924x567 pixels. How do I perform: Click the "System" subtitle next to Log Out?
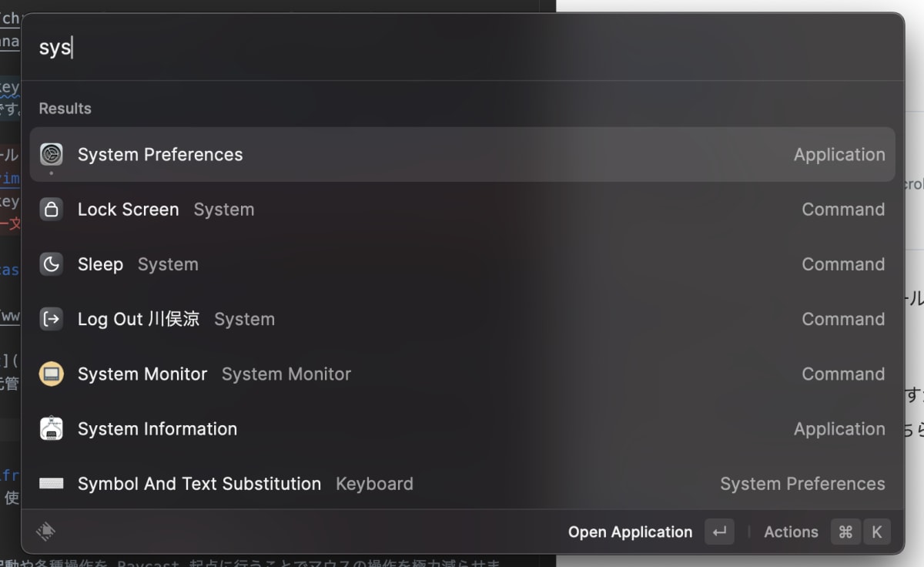[244, 319]
